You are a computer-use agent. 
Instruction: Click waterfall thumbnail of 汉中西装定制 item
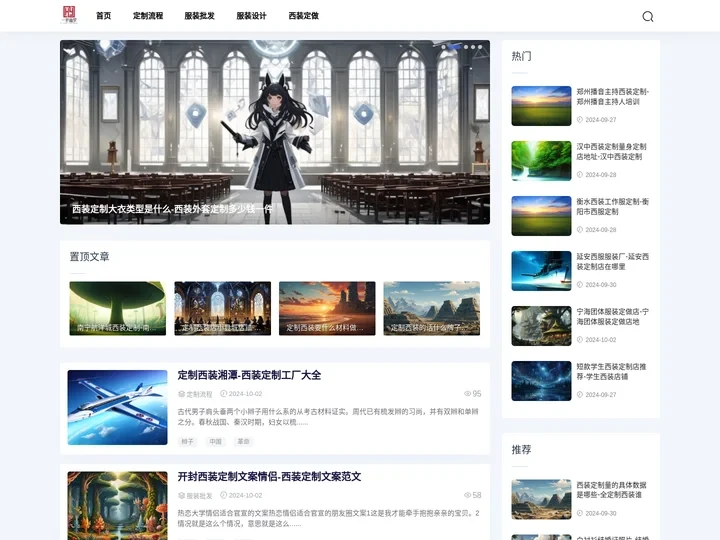pos(541,161)
